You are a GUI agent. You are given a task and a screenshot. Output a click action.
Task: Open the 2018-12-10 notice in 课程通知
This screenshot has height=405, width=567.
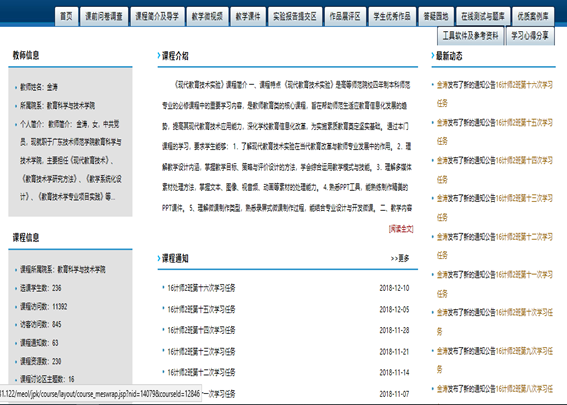pos(201,288)
